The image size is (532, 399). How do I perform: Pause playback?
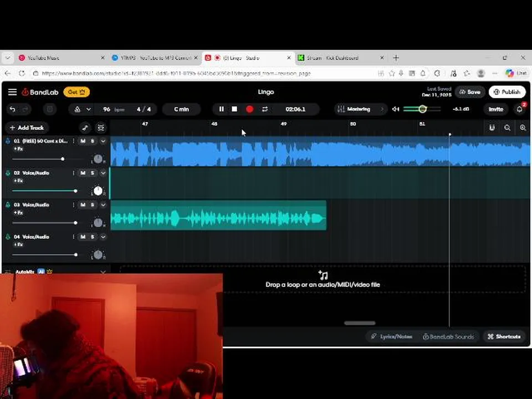[x=221, y=109]
